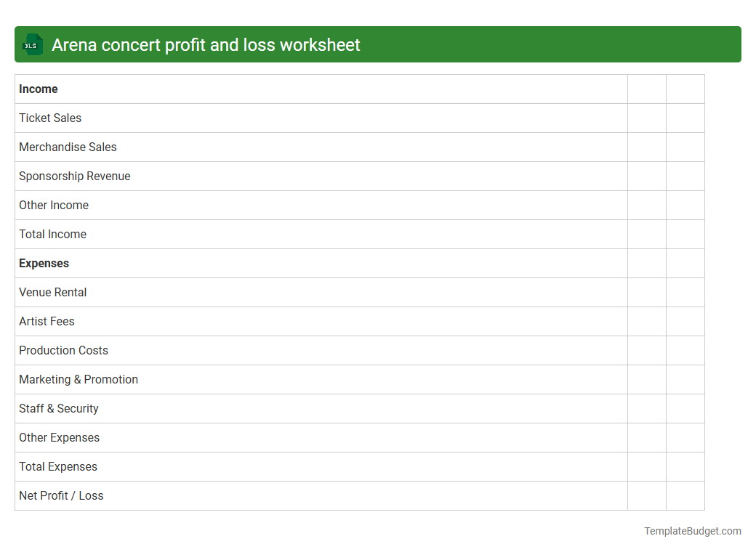
Task: Open the TemplateBudget.com link
Action: (x=692, y=531)
